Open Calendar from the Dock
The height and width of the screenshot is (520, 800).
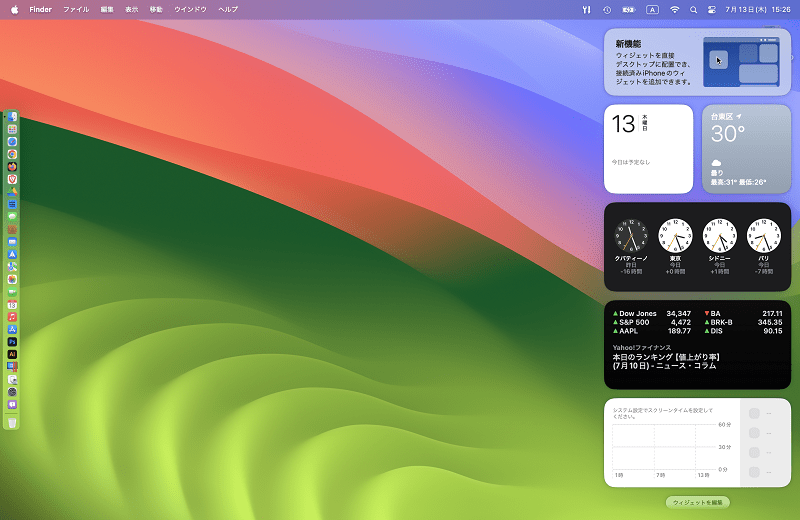tap(12, 305)
